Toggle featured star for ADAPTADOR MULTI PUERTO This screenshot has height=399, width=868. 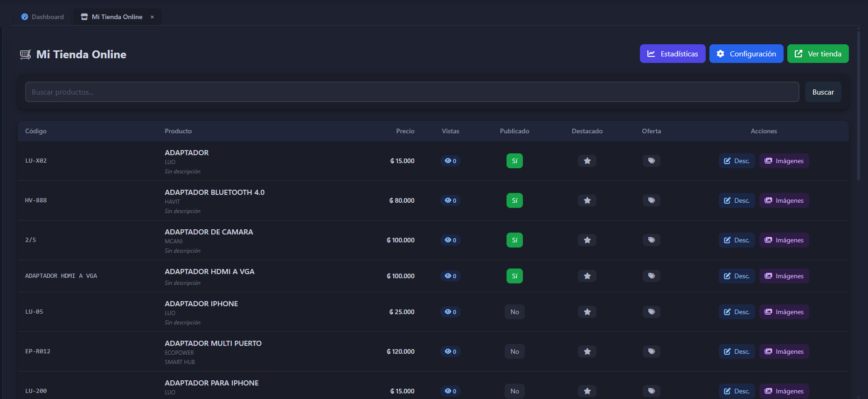click(x=587, y=351)
